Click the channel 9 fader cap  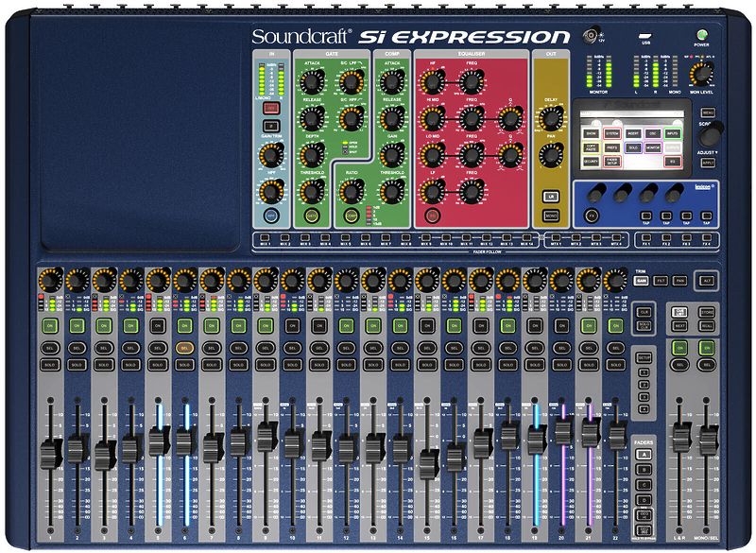(x=266, y=436)
